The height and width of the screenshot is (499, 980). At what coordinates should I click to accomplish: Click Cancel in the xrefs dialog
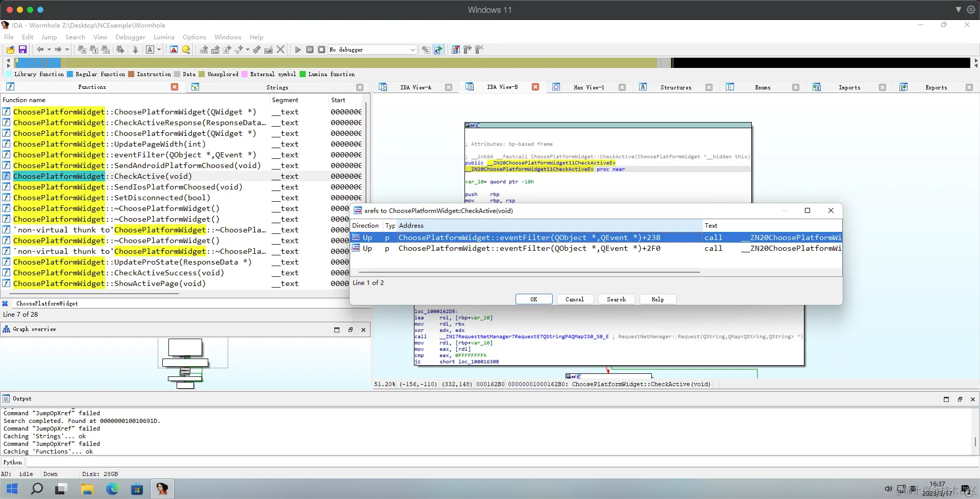[x=575, y=299]
